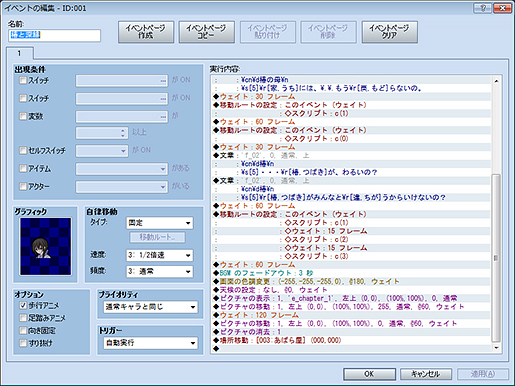Select the スクリプト : c(2) line
The height and width of the screenshot is (386, 515).
coord(352,239)
